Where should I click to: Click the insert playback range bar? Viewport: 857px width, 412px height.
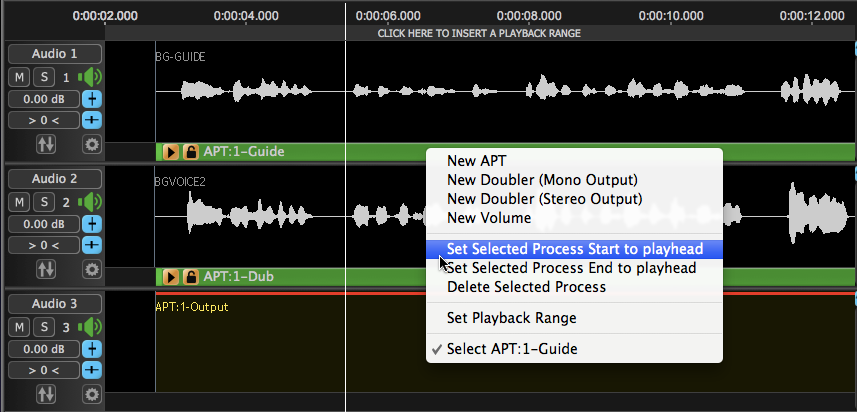tap(479, 33)
